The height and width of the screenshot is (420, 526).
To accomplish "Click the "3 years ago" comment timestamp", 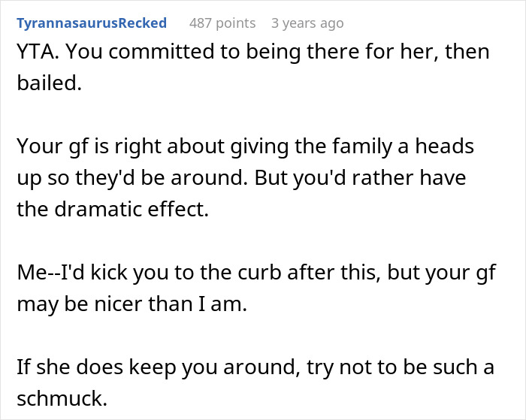I will [x=307, y=23].
